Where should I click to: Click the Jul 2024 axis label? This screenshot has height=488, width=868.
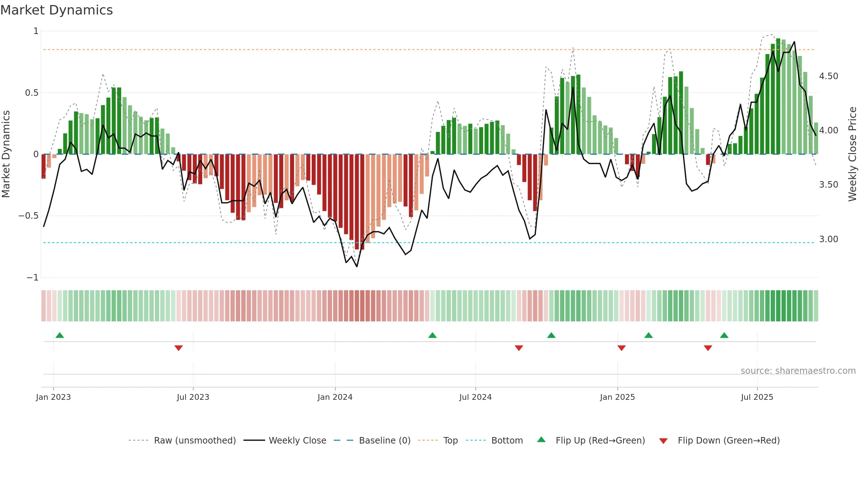(x=476, y=397)
